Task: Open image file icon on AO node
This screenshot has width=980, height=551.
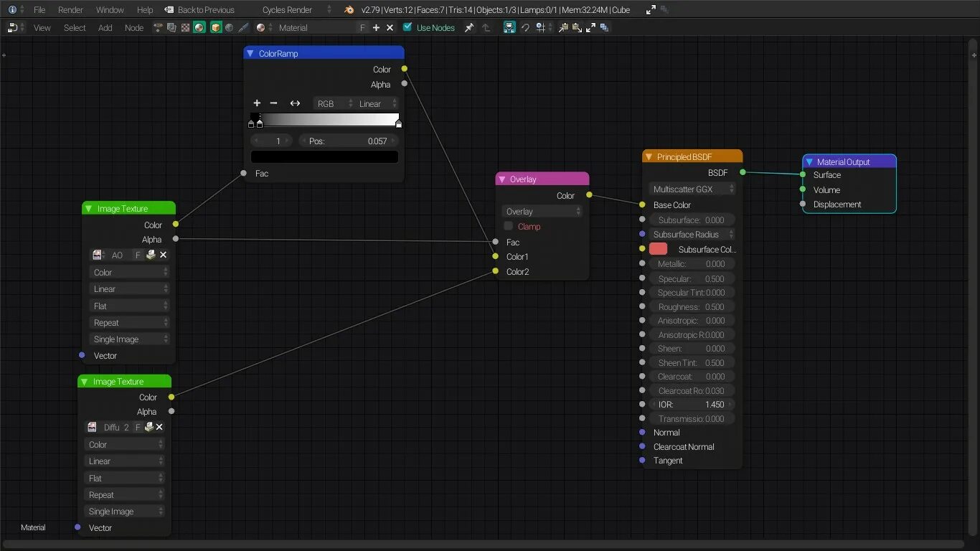Action: (151, 255)
